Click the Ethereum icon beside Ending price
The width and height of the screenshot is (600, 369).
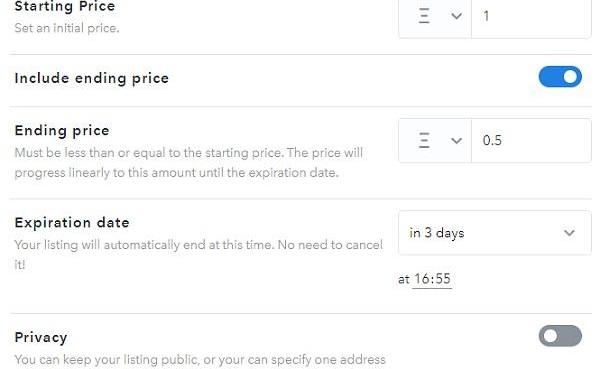tap(424, 140)
